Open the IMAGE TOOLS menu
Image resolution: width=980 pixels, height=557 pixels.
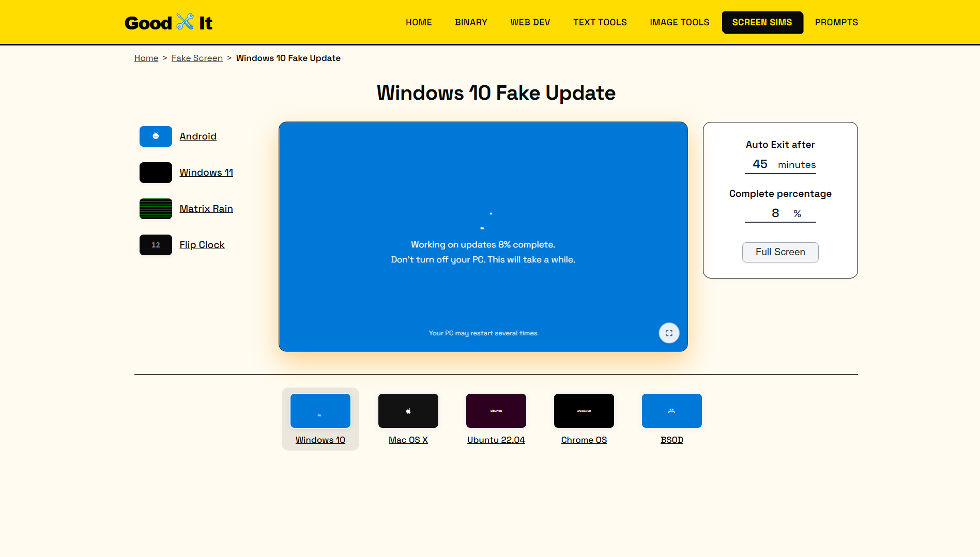tap(680, 22)
